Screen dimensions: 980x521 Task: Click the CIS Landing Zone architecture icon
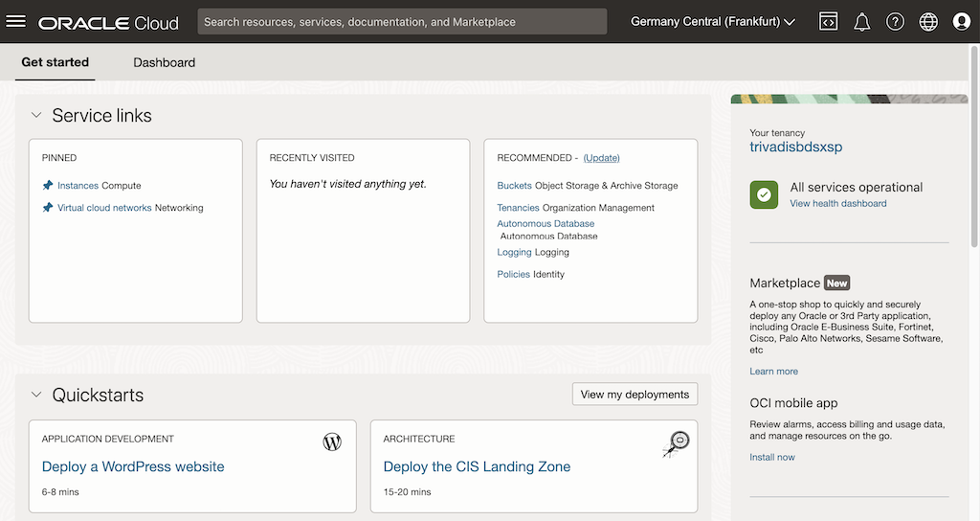676,444
